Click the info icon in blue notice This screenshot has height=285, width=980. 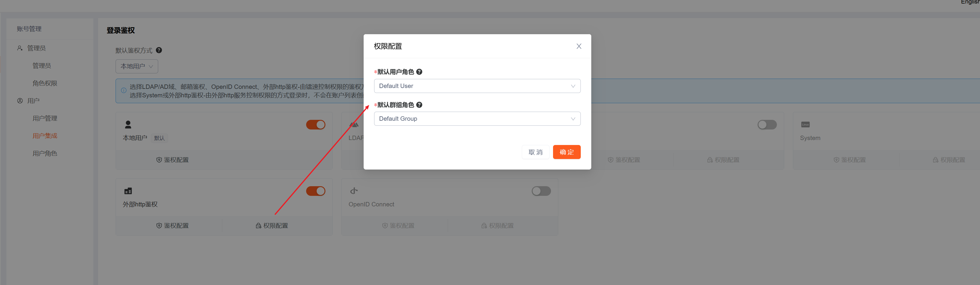point(124,91)
